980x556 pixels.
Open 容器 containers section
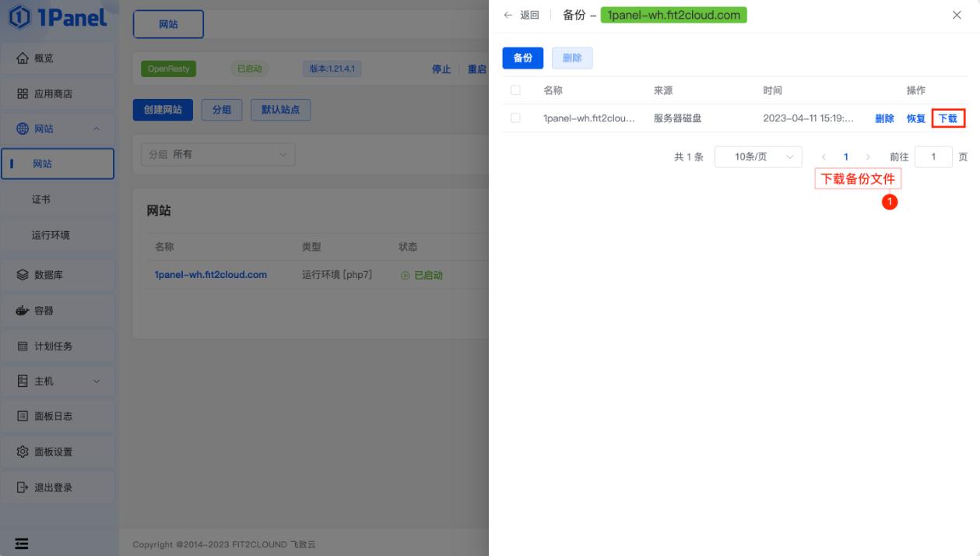point(58,311)
